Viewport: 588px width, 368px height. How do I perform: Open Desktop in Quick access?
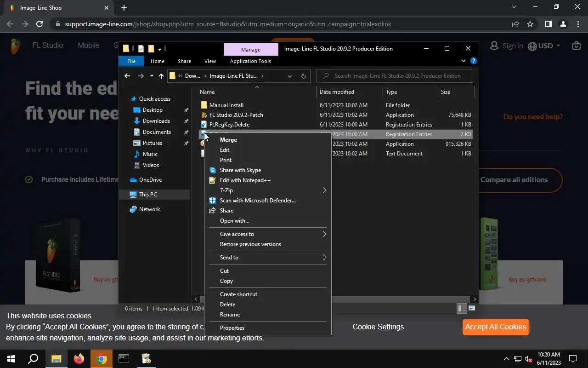(x=153, y=110)
